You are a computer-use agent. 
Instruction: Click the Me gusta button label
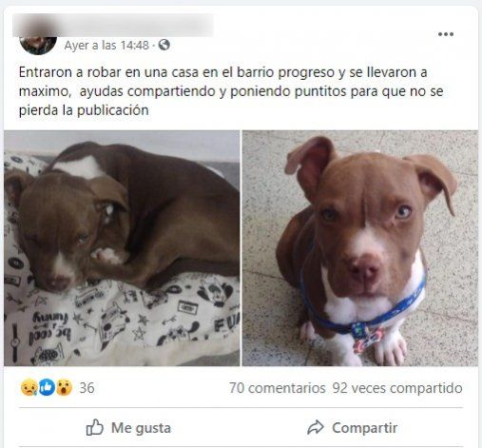pos(141,428)
